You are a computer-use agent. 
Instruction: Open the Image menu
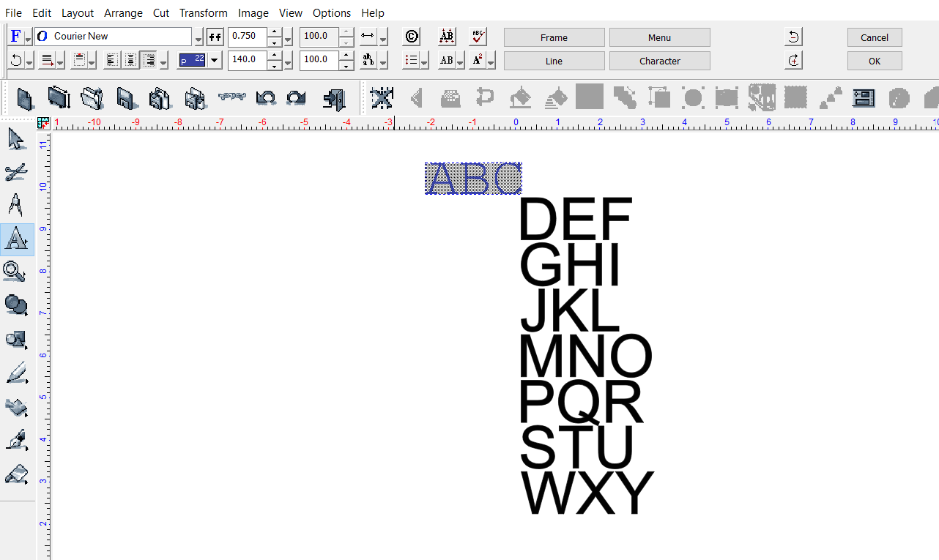point(253,13)
